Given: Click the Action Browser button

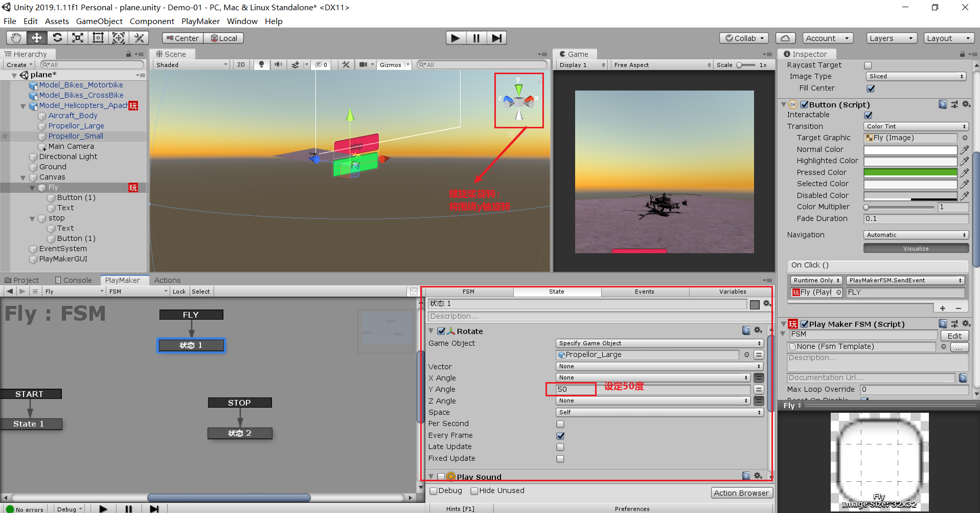Looking at the screenshot, I should [x=742, y=493].
